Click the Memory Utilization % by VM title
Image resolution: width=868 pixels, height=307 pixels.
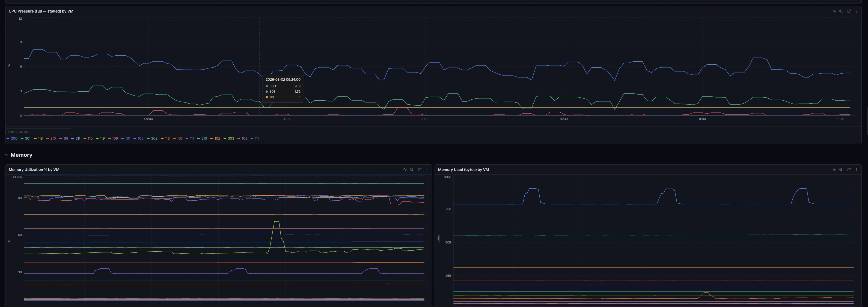[x=34, y=170]
